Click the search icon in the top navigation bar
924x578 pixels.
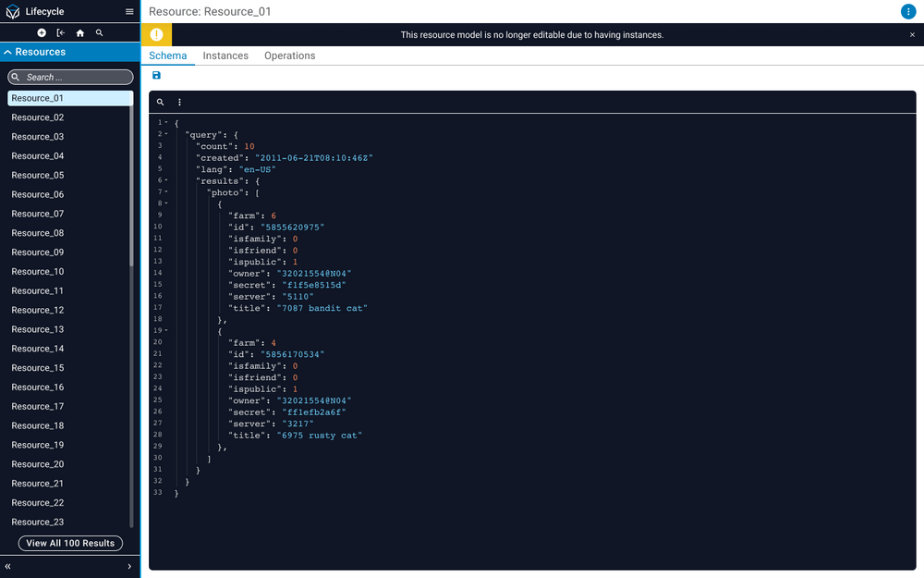click(99, 31)
